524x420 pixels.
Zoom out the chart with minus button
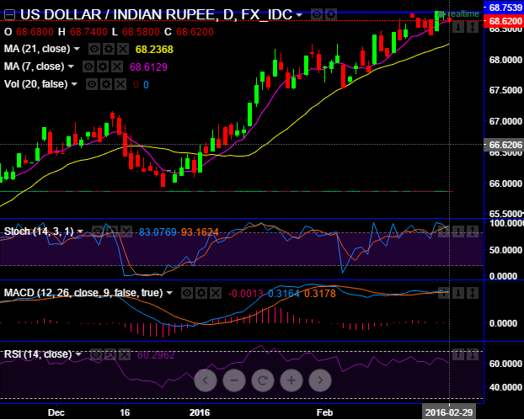point(234,380)
